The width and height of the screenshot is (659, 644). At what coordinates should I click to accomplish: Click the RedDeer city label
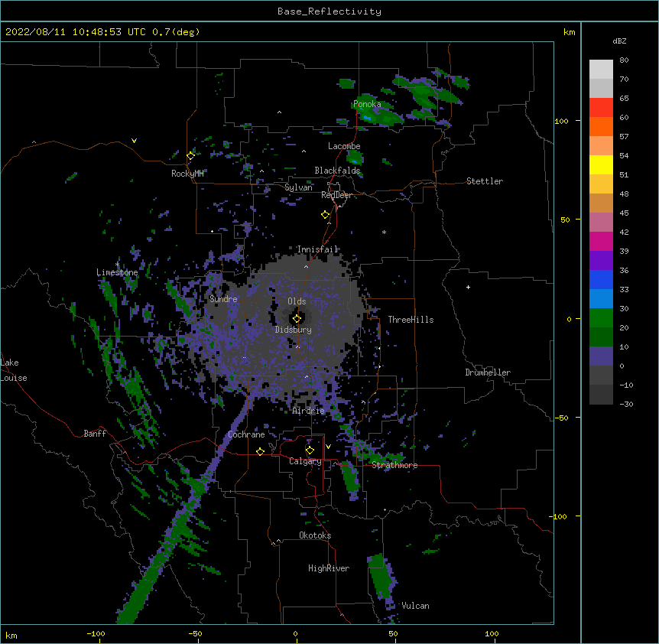click(x=336, y=195)
